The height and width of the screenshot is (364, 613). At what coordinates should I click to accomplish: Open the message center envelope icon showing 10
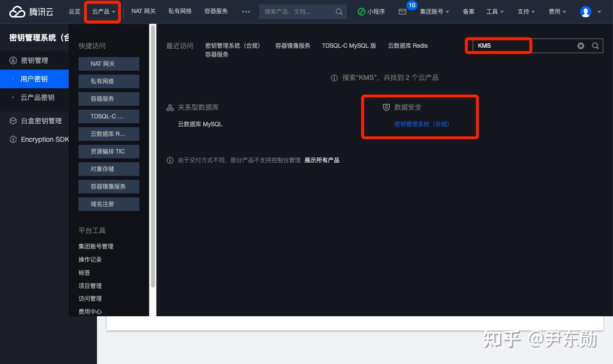pos(402,12)
